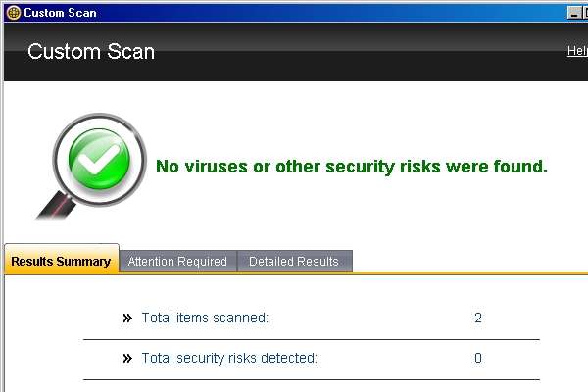Switch to the Attention Required tab
588x392 pixels.
tap(177, 261)
